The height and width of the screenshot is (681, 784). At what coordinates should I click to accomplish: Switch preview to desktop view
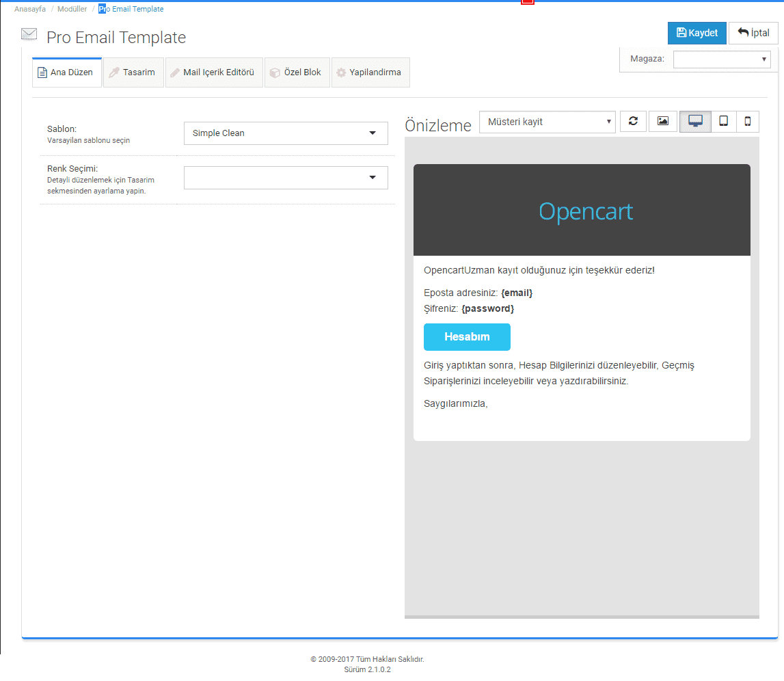[x=696, y=122]
